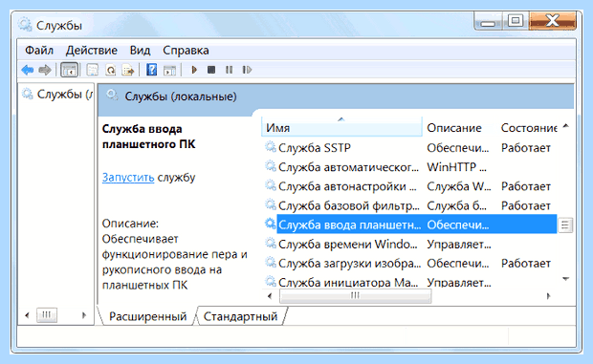This screenshot has height=364, width=593.
Task: Click left tree pane scroll-left arrow
Action: click(27, 315)
